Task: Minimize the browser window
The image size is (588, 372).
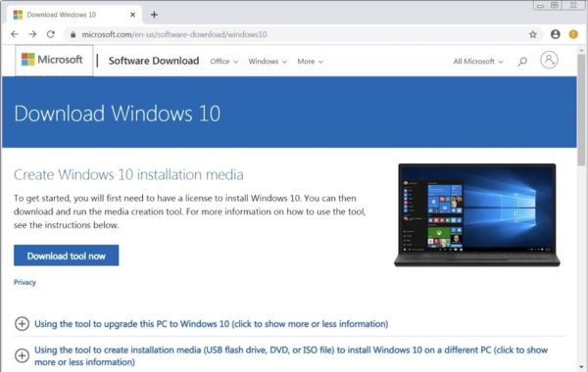Action: [x=540, y=5]
